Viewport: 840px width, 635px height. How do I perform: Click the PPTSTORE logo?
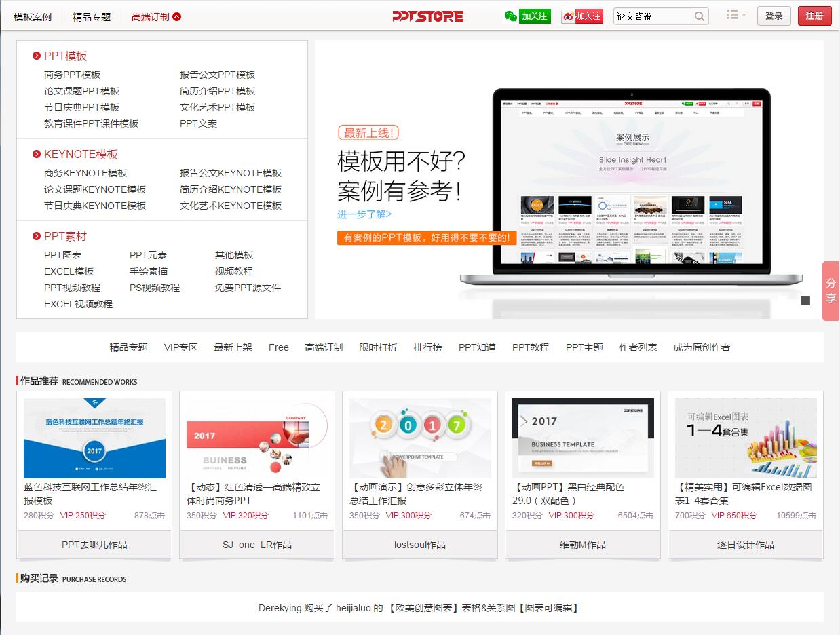(x=428, y=16)
